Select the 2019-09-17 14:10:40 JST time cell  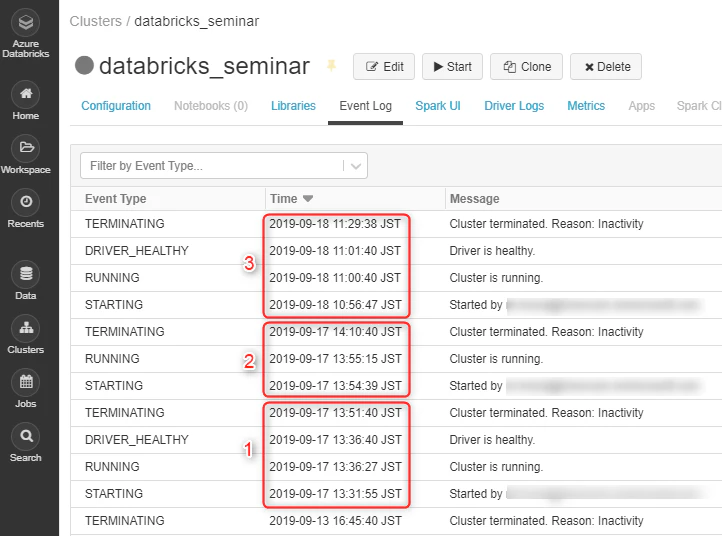pos(335,332)
